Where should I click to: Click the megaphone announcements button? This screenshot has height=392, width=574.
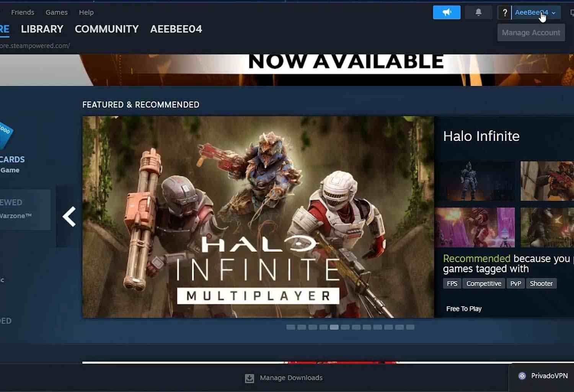447,13
